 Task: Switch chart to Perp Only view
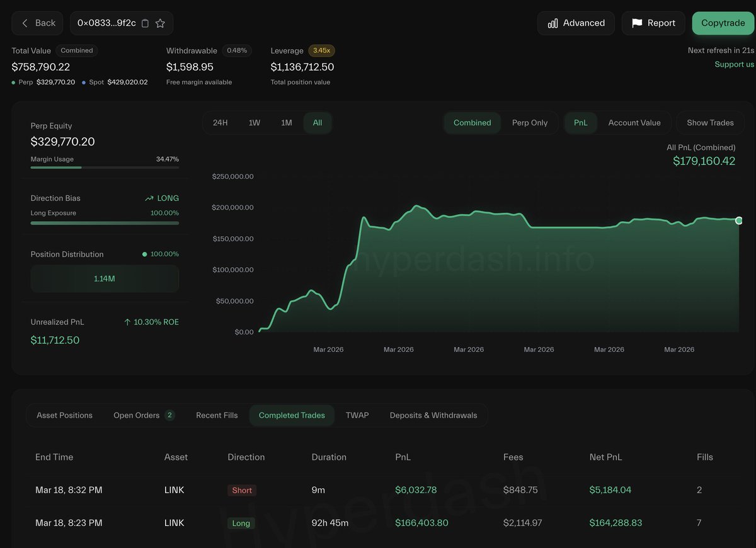530,122
